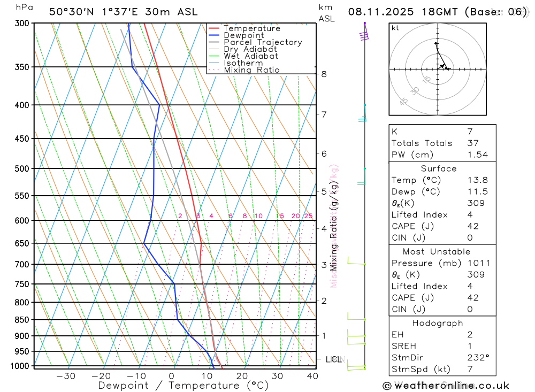The height and width of the screenshot is (392, 535).
Task: Click the mixing ratio label 10
Action: point(258,216)
